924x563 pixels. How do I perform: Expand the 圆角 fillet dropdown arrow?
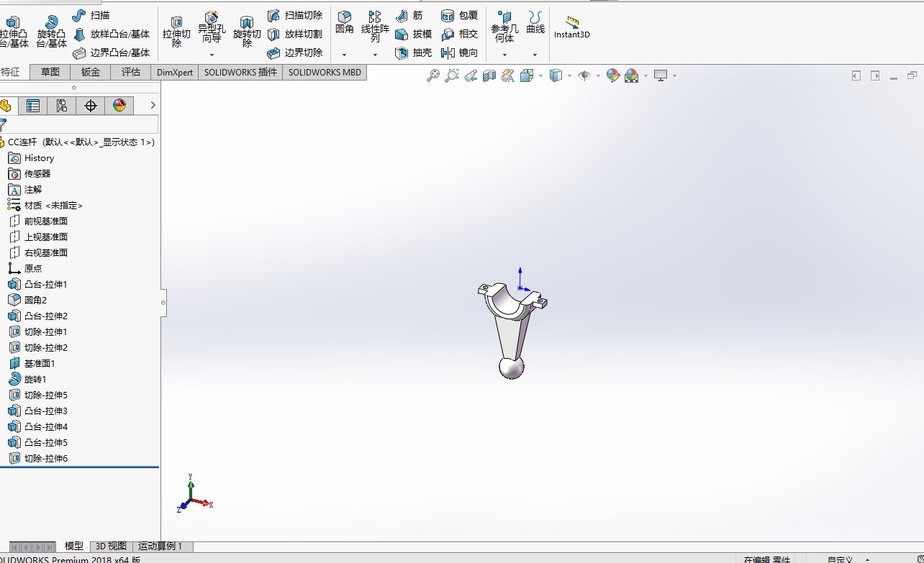pyautogui.click(x=345, y=55)
